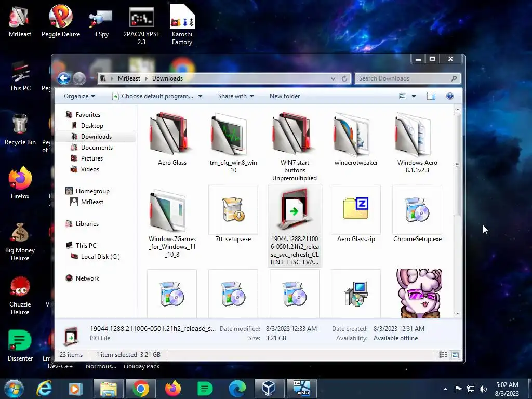
Task: Select the Aero Glass.zip archive
Action: coord(356,214)
